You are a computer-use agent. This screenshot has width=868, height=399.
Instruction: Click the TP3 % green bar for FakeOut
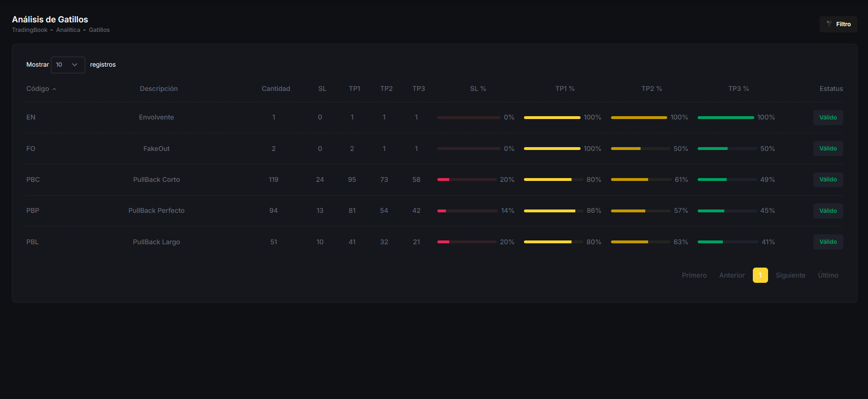pos(727,149)
